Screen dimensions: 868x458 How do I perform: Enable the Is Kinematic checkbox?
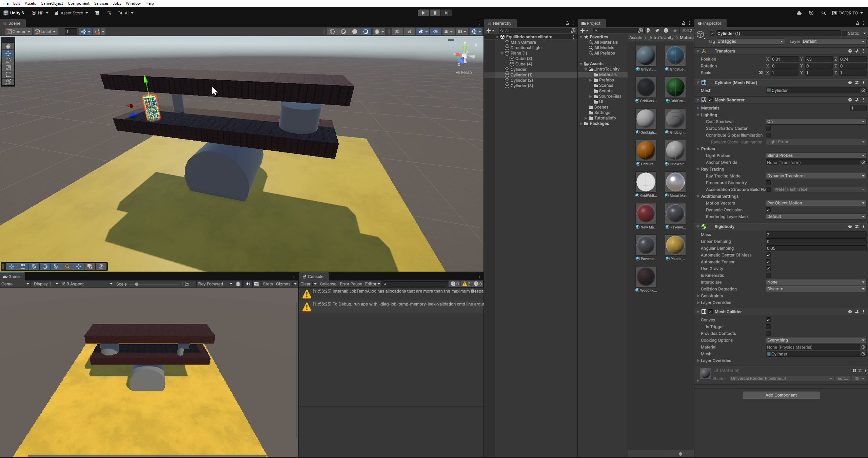click(x=768, y=275)
